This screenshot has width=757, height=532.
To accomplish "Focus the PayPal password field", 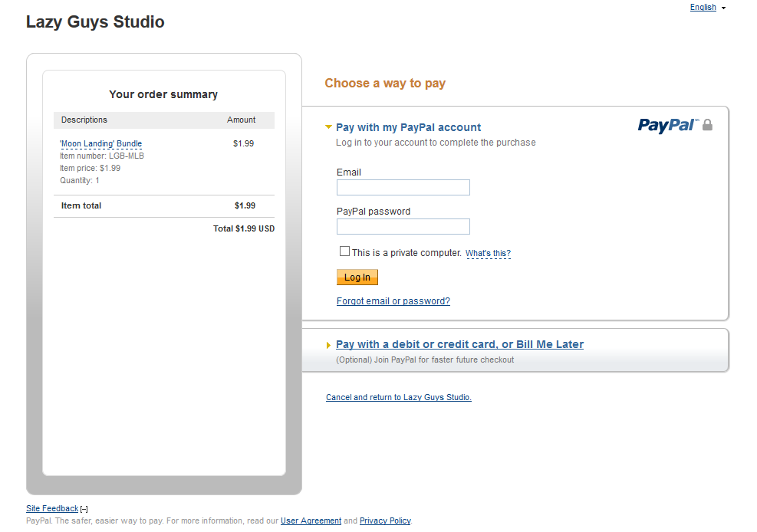I will [403, 227].
